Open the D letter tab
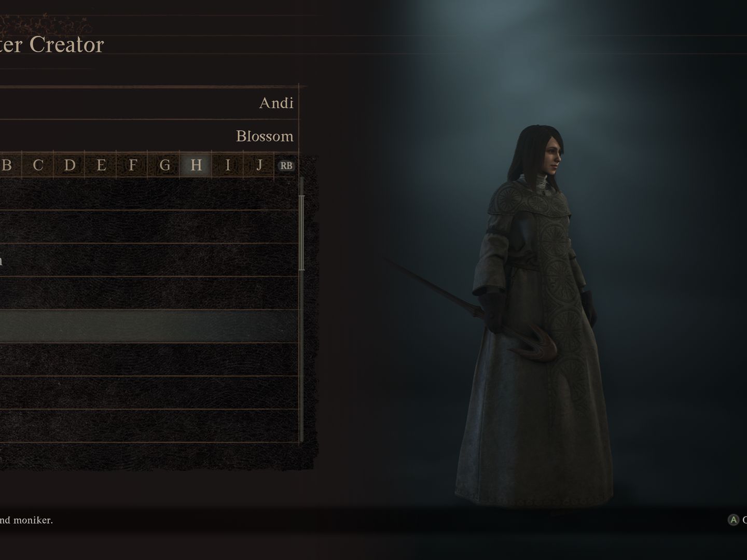 point(70,165)
